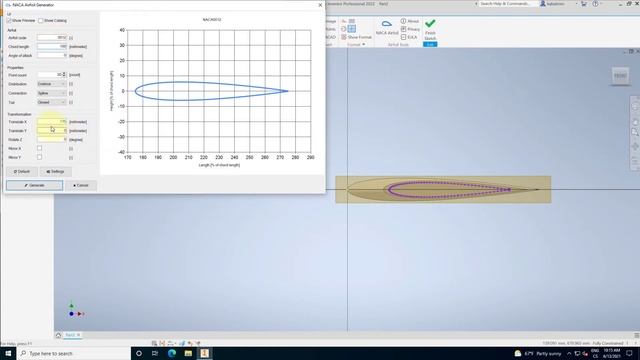The image size is (640, 360).
Task: Open the About info icon in ribbon
Action: (x=403, y=21)
